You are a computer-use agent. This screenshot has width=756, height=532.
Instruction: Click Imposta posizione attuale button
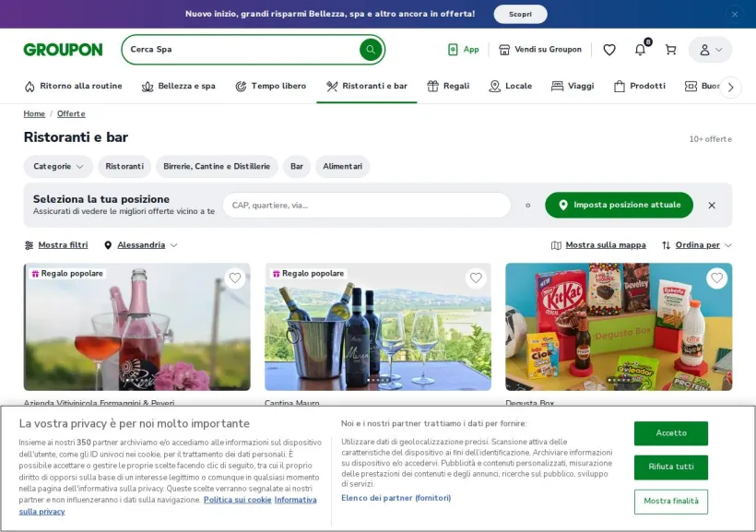[619, 205]
